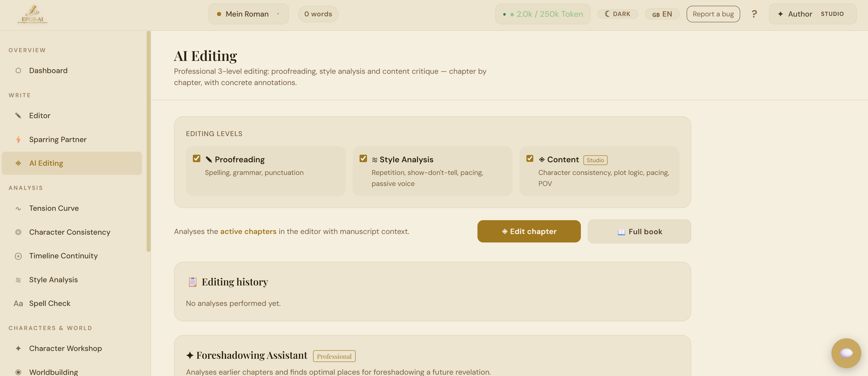Uncheck the Style Analysis level checkbox
Image resolution: width=868 pixels, height=376 pixels.
[x=363, y=158]
